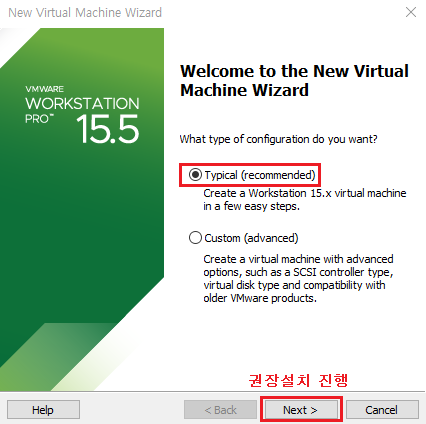Screen dimensions: 426x424
Task: Close the New Virtual Machine Wizard window
Action: 411,12
